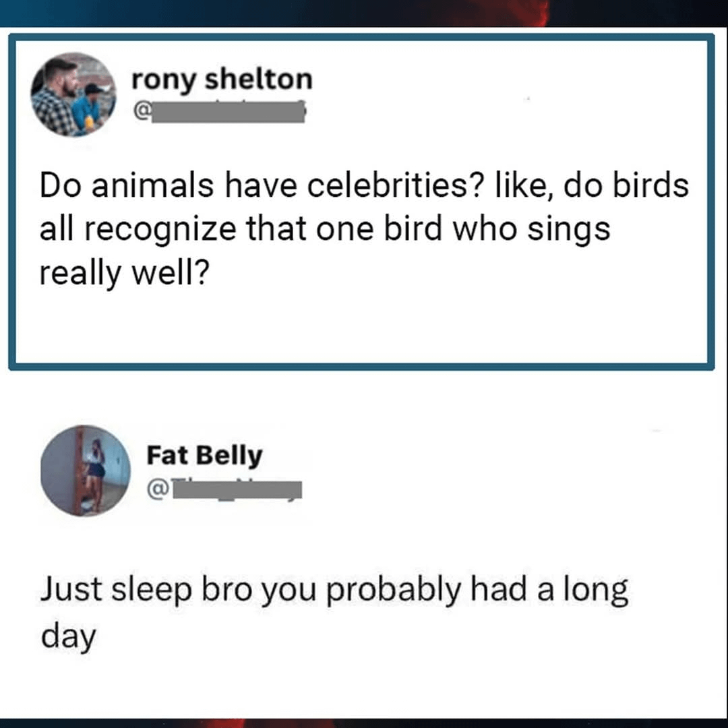
Task: Click rony shelton's profile picture
Action: point(74,94)
